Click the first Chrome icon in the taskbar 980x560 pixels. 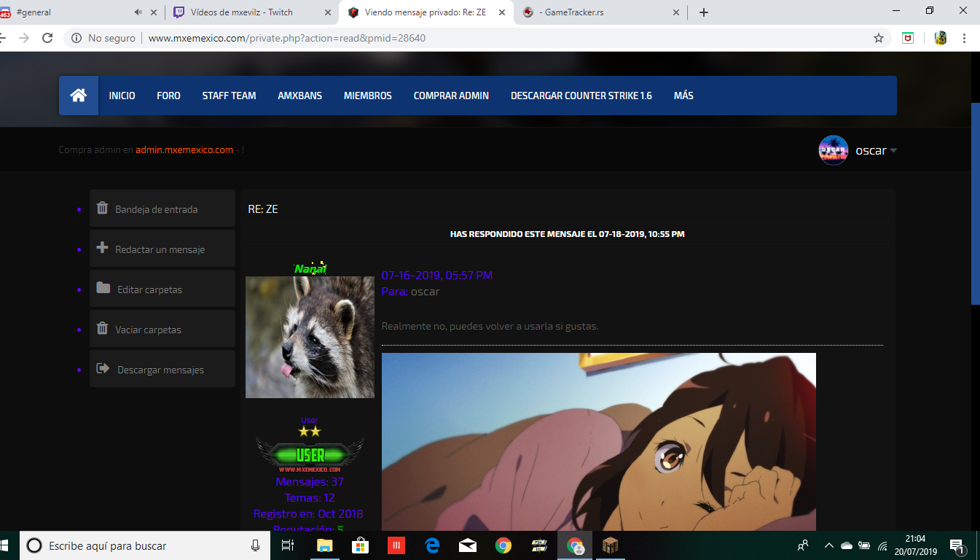coord(503,545)
